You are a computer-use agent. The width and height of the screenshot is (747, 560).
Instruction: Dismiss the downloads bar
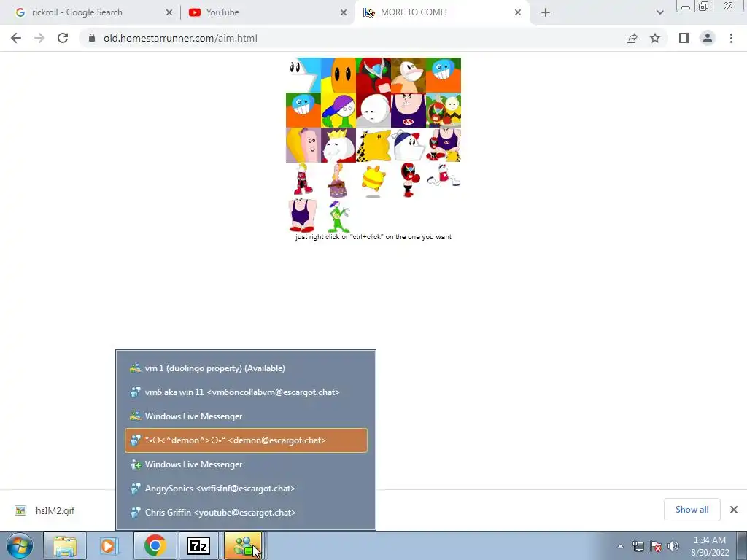point(734,510)
